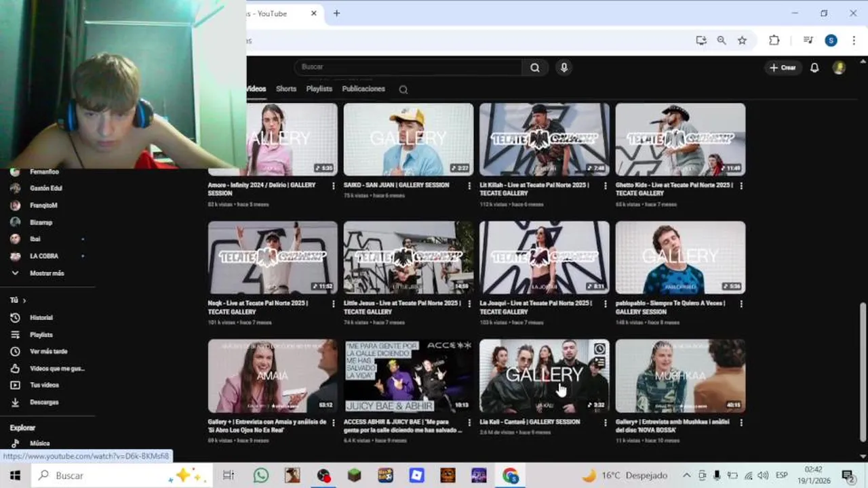Click the Crear button
868x488 pixels.
click(783, 68)
